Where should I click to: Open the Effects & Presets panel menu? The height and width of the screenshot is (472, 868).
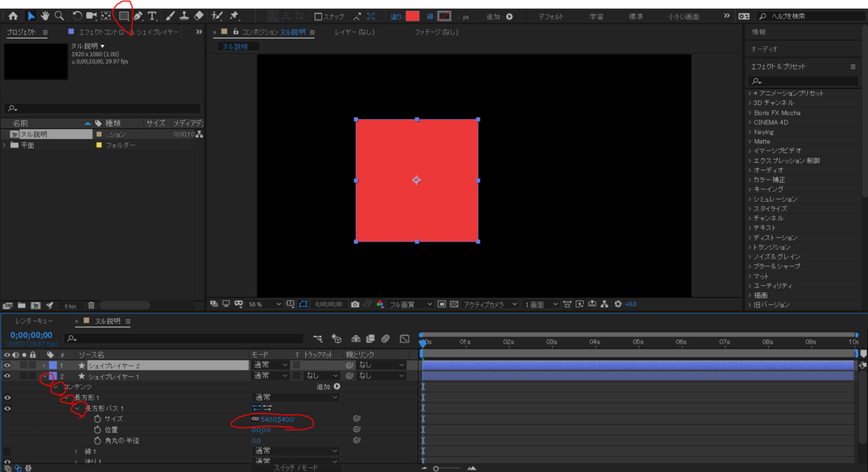(x=853, y=67)
